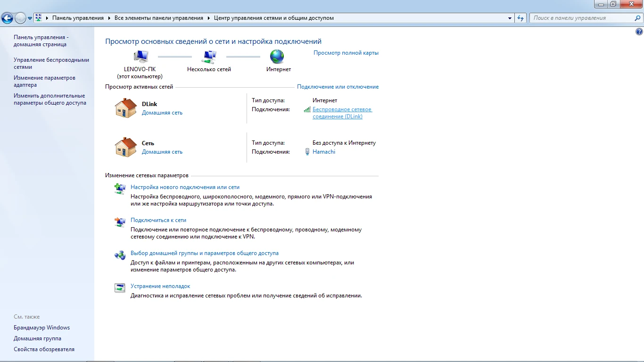Open the address bar history dropdown
Screen dimensions: 644x362
[x=510, y=17]
